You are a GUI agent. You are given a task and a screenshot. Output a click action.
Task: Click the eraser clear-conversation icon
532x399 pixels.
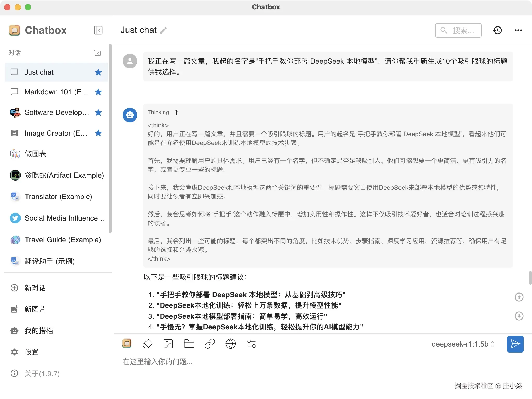pyautogui.click(x=148, y=344)
